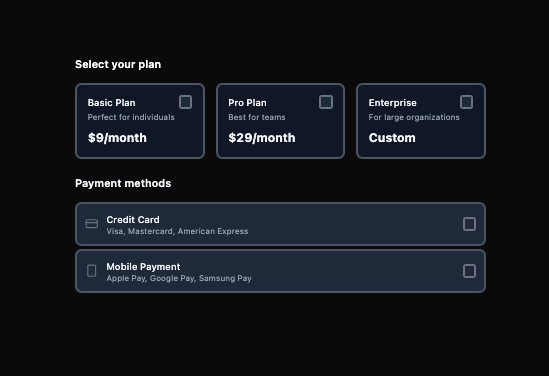Viewport: 549px width, 376px height.
Task: Click the credit card icon
Action: tap(92, 224)
